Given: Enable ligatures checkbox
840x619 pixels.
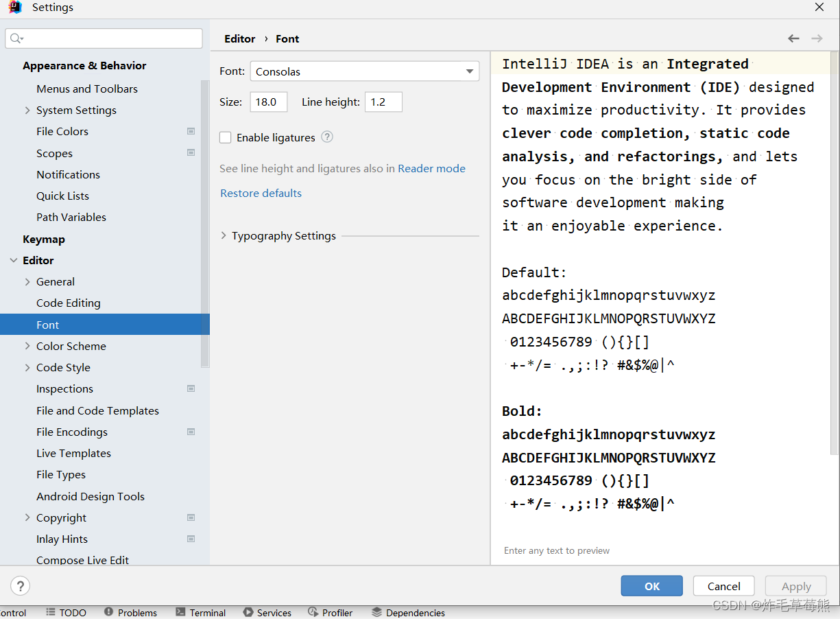Looking at the screenshot, I should coord(225,137).
